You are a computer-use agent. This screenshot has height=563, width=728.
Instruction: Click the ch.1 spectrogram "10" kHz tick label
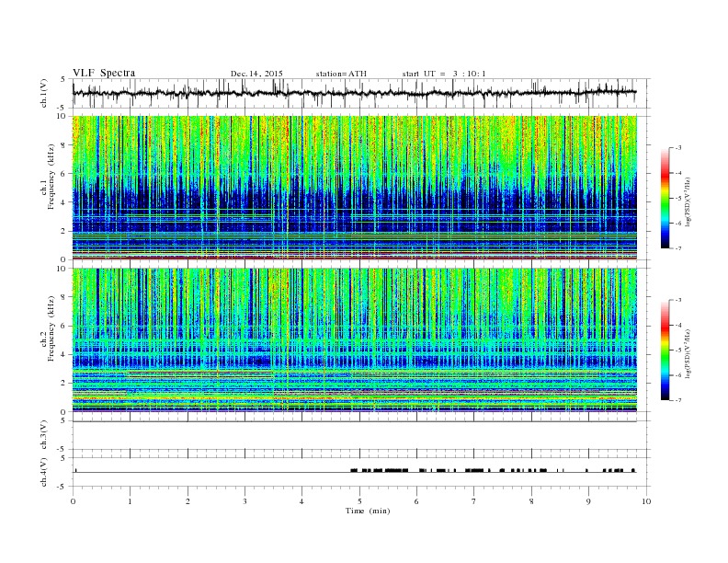pyautogui.click(x=62, y=116)
